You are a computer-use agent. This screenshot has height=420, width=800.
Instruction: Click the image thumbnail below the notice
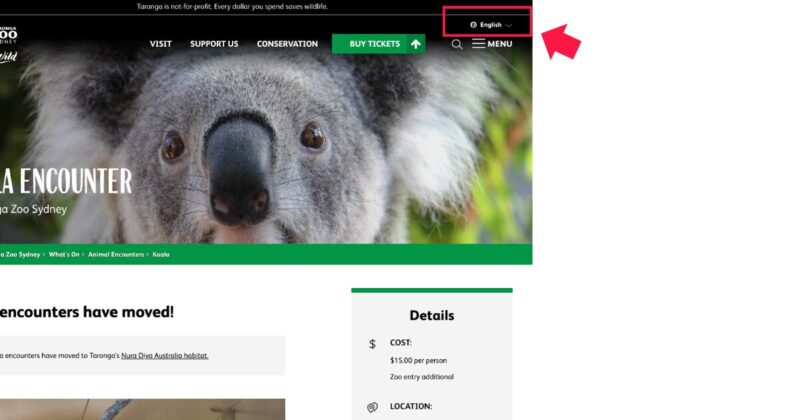[142, 409]
